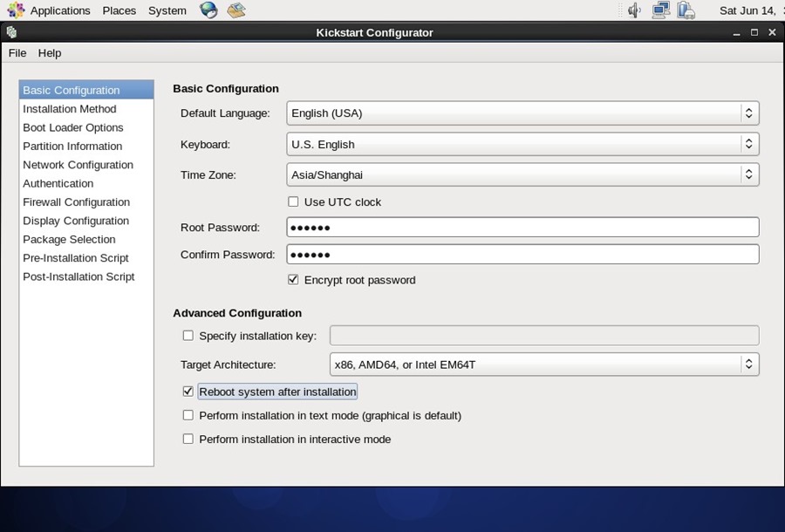Launch the web browser from the top panel
The height and width of the screenshot is (532, 785).
(x=207, y=10)
